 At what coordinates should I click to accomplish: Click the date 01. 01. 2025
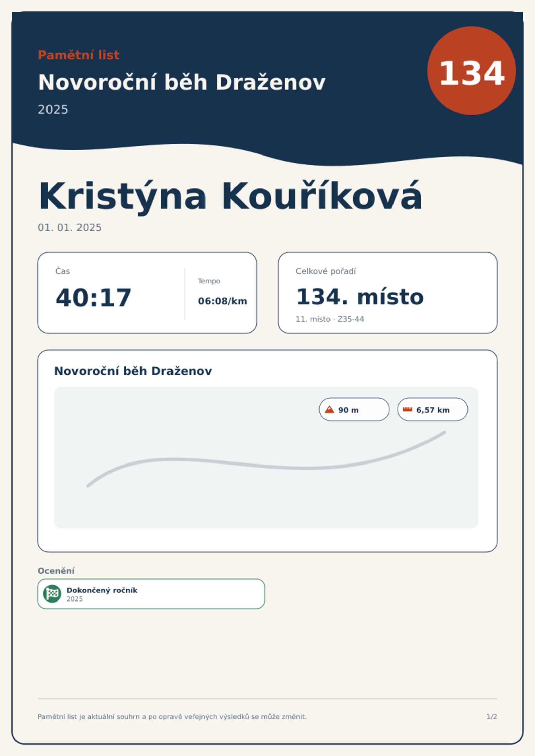70,228
